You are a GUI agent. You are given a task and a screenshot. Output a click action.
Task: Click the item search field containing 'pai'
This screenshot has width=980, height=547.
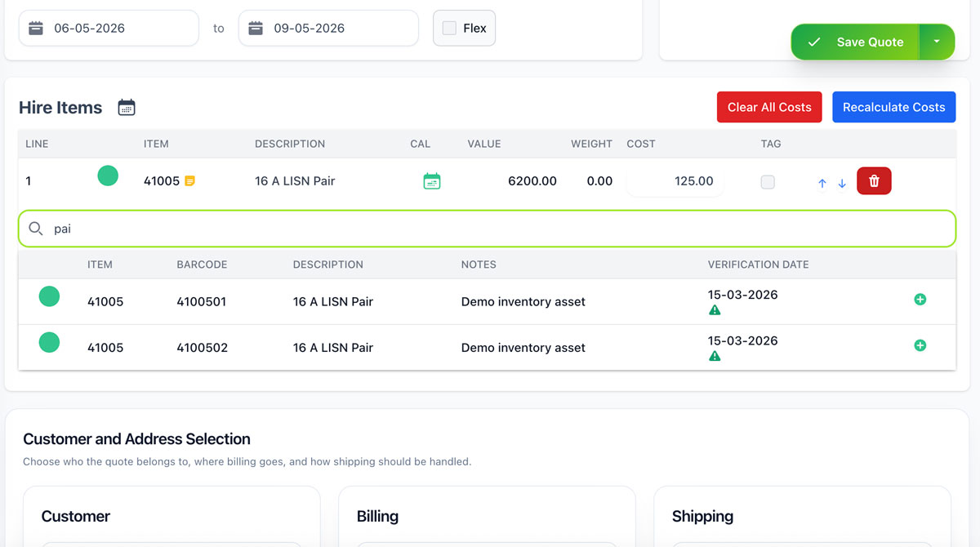pos(487,229)
